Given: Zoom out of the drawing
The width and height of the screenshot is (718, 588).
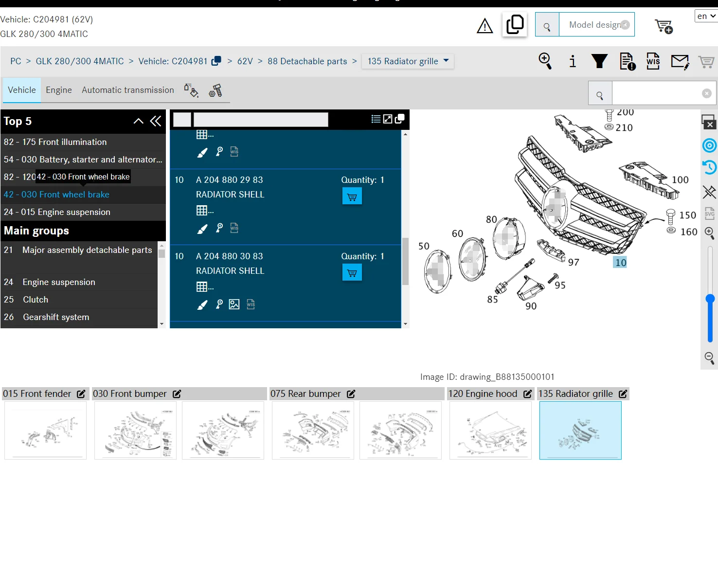Looking at the screenshot, I should coord(709,358).
